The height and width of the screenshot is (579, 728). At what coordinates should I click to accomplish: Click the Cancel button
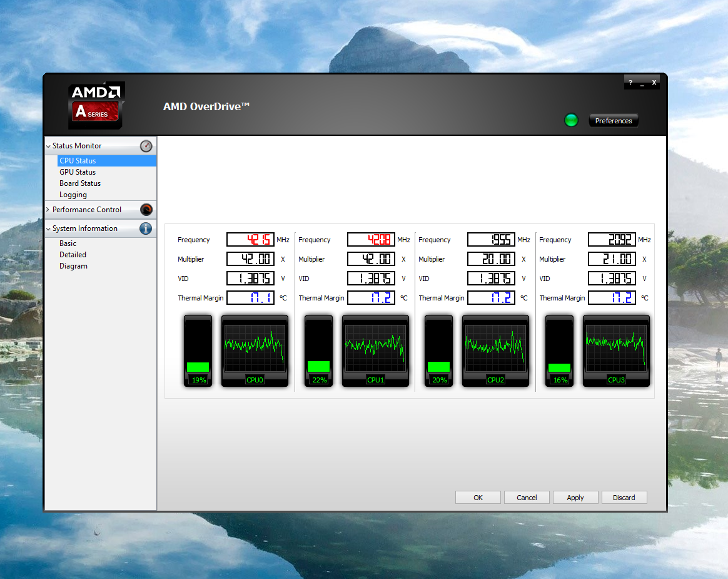click(x=527, y=498)
